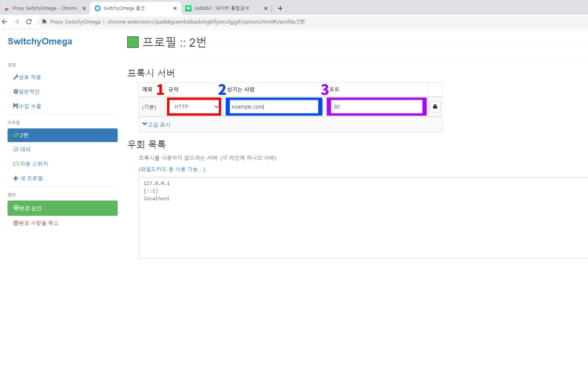Click the lock icon for proxy authentication
Image resolution: width=588 pixels, height=392 pixels.
(435, 107)
